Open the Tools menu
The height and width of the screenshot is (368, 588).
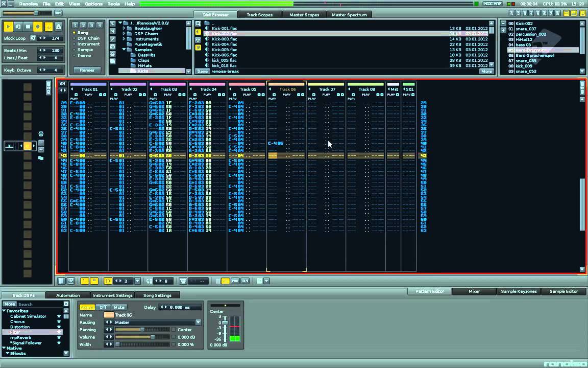click(x=114, y=4)
